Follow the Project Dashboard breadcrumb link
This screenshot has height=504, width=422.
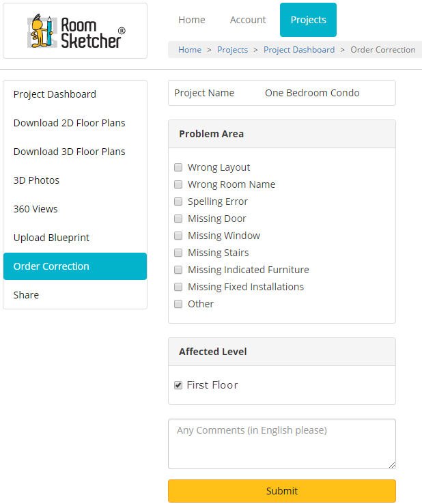(x=299, y=50)
